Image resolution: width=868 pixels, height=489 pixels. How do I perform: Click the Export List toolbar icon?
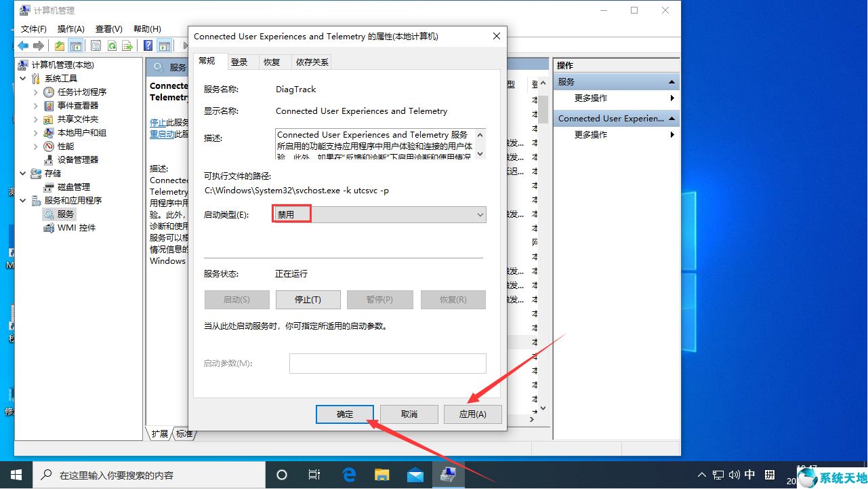pyautogui.click(x=127, y=45)
